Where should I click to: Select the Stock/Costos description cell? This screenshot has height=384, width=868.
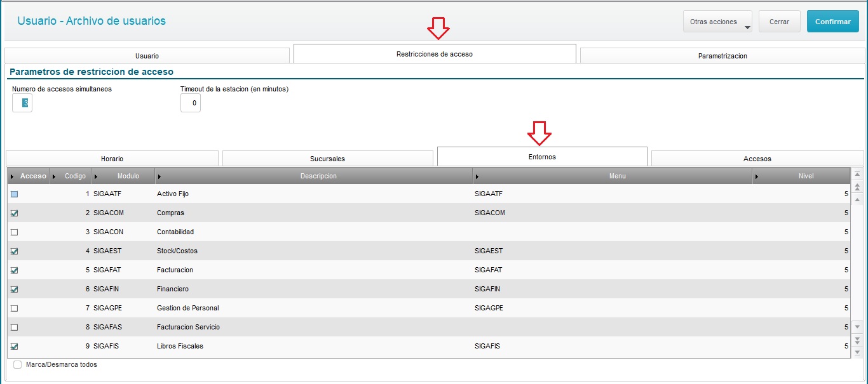pos(314,251)
